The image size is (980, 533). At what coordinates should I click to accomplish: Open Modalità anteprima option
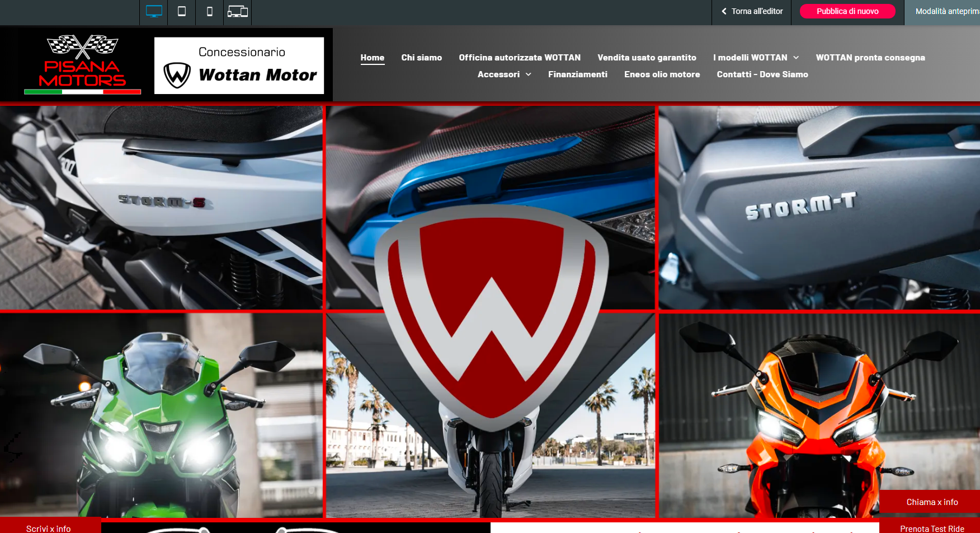pos(947,11)
